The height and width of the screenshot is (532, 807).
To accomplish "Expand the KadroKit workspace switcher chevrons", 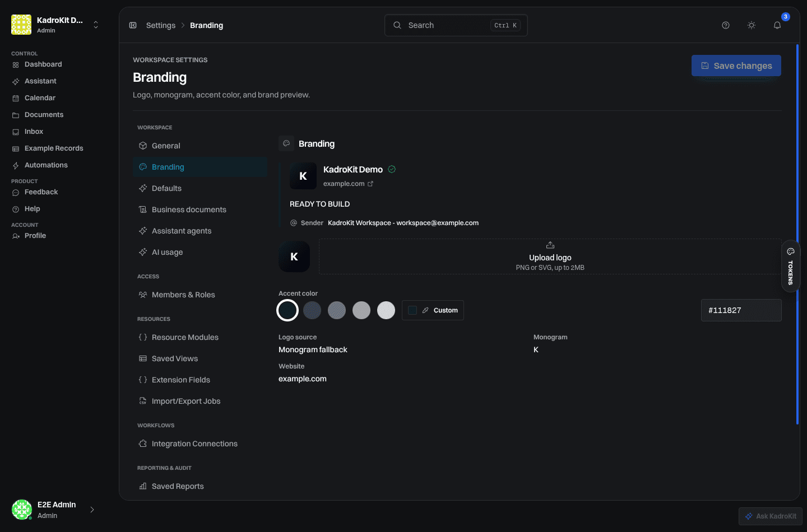I will point(96,25).
